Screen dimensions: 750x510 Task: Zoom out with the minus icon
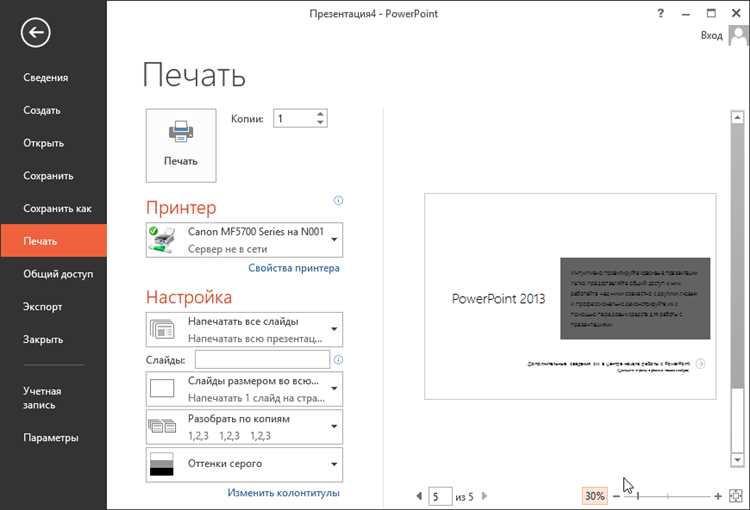click(x=616, y=497)
